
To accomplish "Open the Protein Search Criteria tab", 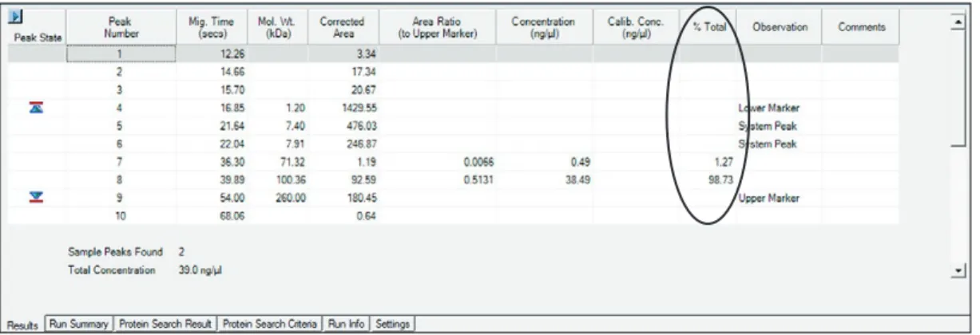I will coord(270,324).
